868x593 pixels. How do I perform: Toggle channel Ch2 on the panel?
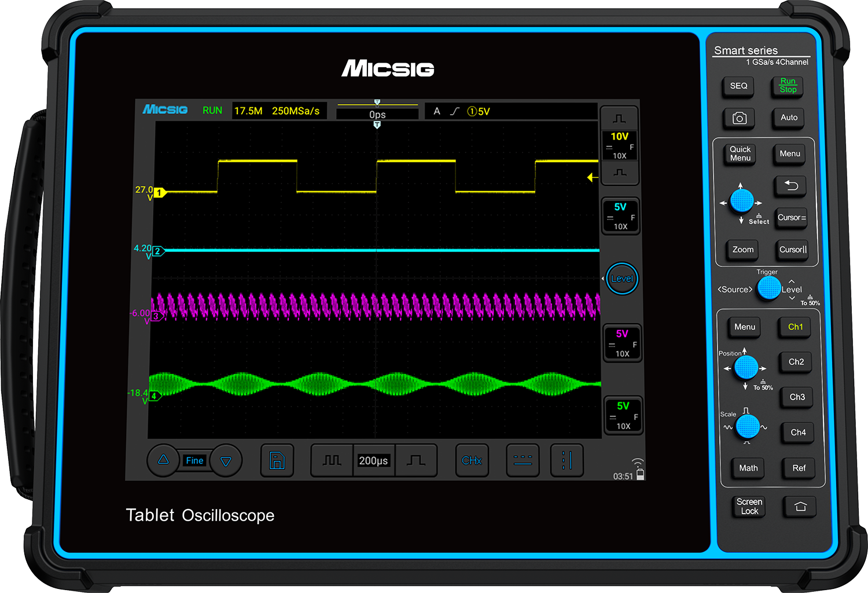796,362
